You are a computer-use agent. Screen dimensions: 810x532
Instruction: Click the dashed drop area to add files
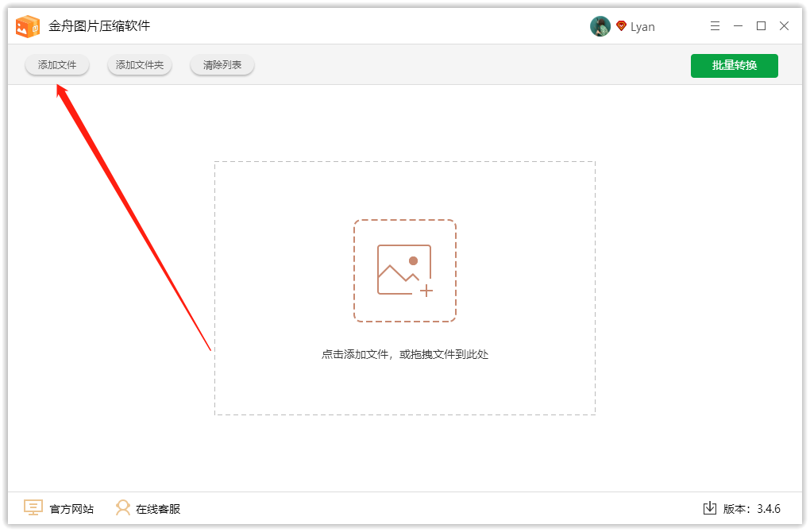[x=405, y=381]
